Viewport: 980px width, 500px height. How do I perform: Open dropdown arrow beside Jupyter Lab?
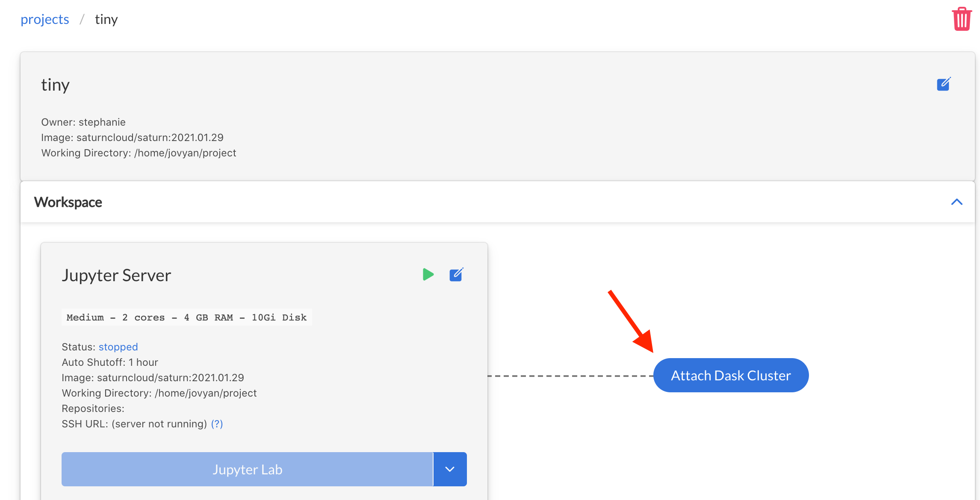[450, 469]
